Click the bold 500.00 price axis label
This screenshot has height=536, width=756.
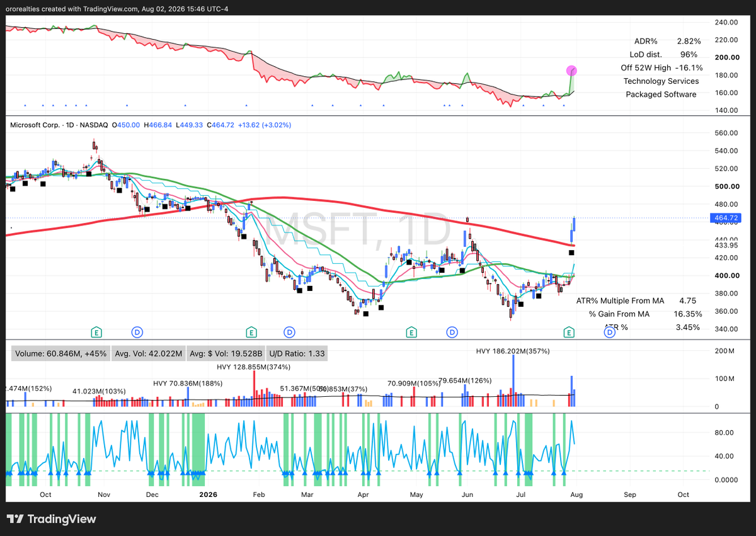(x=726, y=186)
